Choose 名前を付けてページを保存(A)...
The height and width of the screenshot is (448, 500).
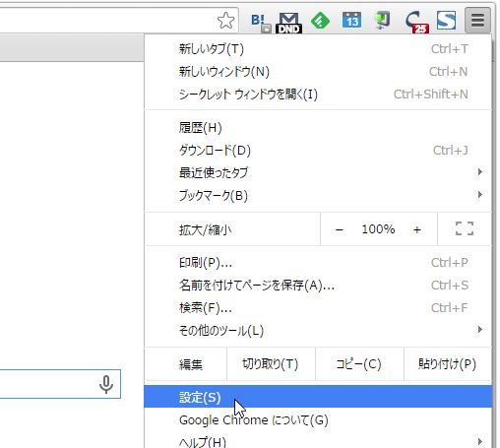pos(318,286)
